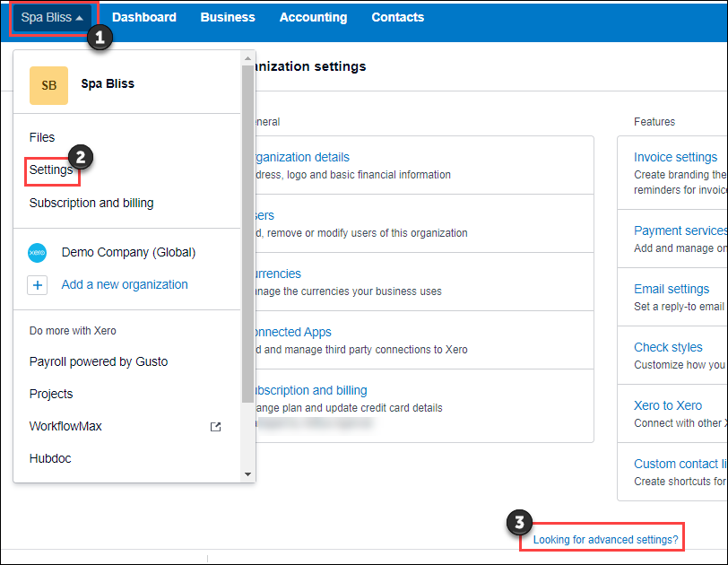Open Subscription and billing link in General
This screenshot has width=728, height=565.
pos(310,390)
